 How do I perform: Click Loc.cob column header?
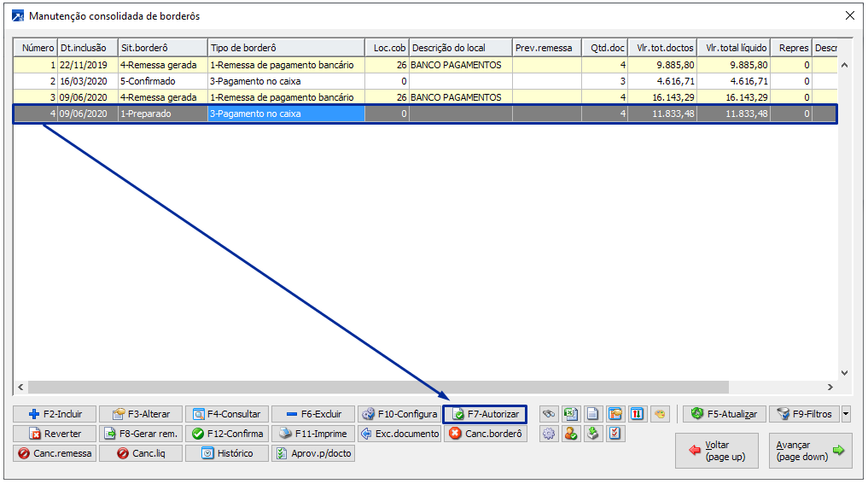pos(387,48)
